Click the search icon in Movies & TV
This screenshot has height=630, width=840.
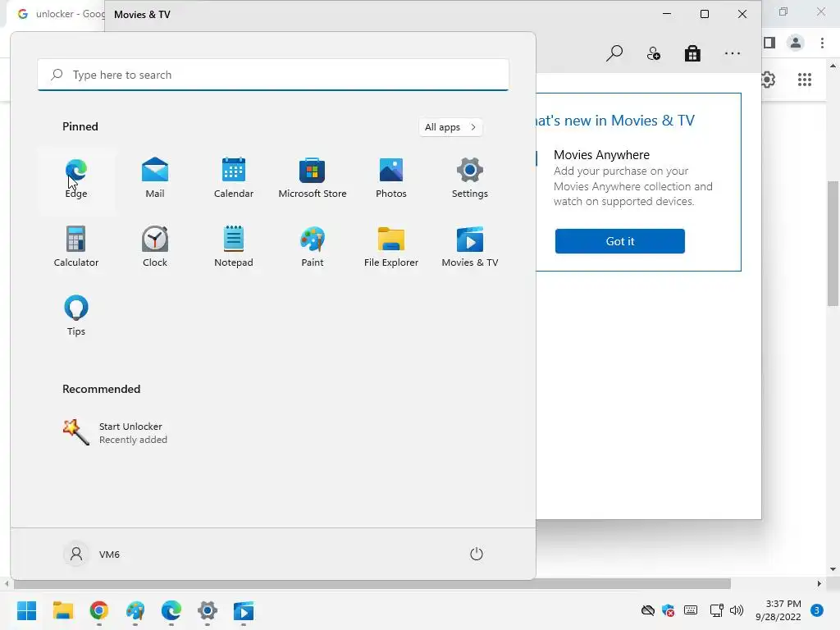tap(614, 53)
